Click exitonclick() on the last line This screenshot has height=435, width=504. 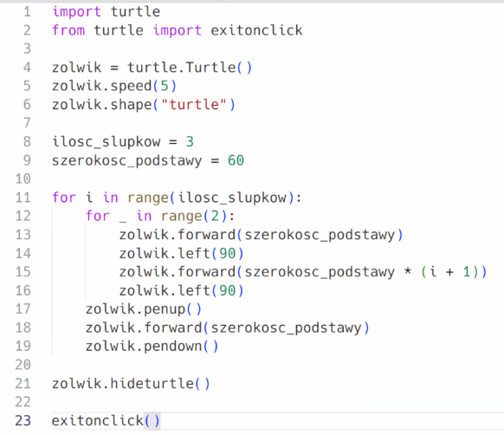pos(106,421)
